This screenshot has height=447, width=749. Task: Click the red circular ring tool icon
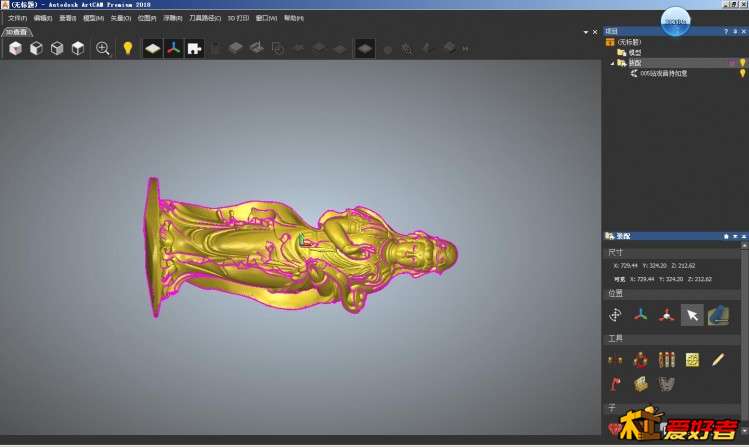coord(641,360)
